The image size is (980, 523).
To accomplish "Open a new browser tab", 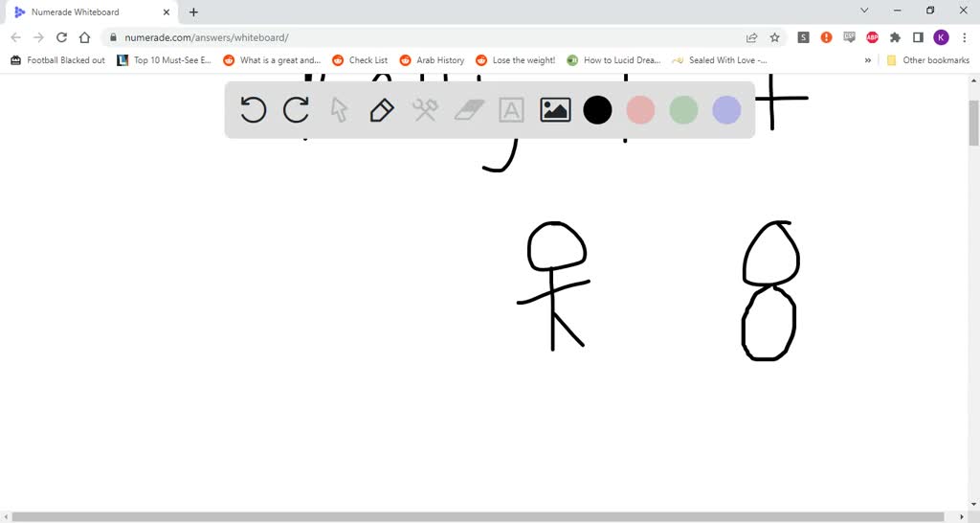I will [194, 12].
